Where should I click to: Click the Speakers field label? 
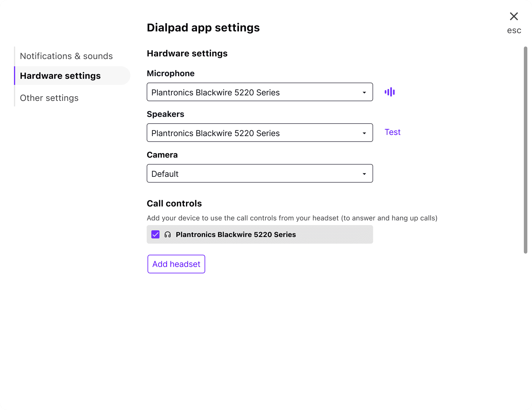tap(165, 114)
